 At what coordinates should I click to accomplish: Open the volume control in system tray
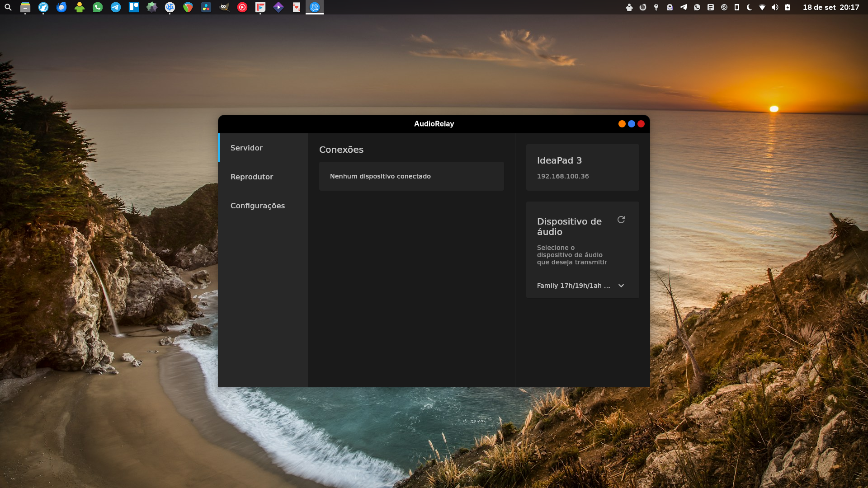point(775,7)
